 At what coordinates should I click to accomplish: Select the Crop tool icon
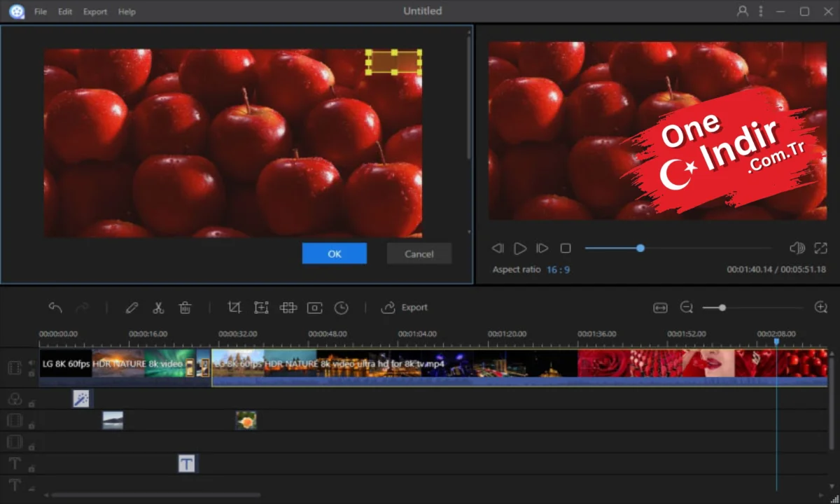(x=234, y=307)
